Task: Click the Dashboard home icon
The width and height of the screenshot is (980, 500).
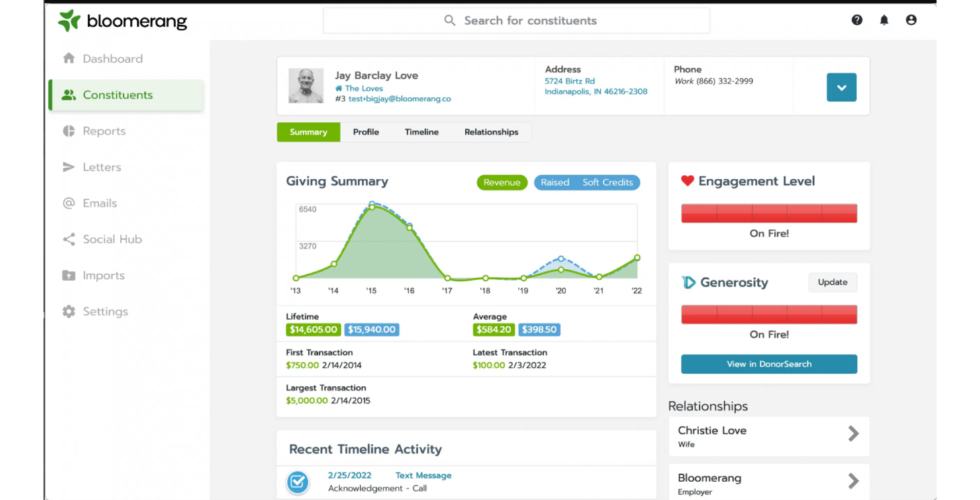Action: (69, 58)
